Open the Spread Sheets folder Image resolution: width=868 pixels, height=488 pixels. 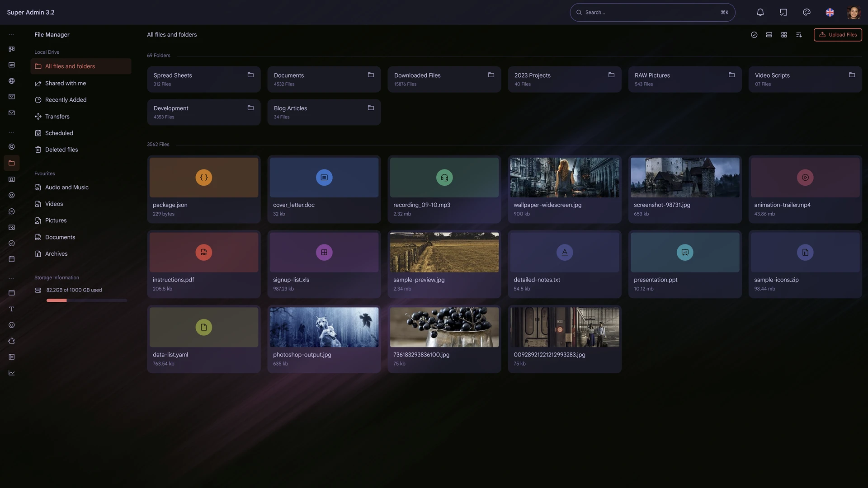pyautogui.click(x=203, y=80)
